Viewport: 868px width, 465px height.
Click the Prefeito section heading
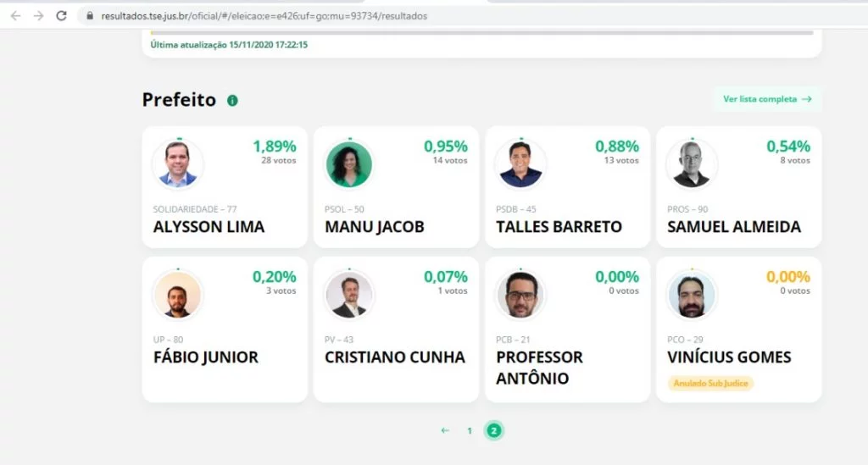(179, 100)
